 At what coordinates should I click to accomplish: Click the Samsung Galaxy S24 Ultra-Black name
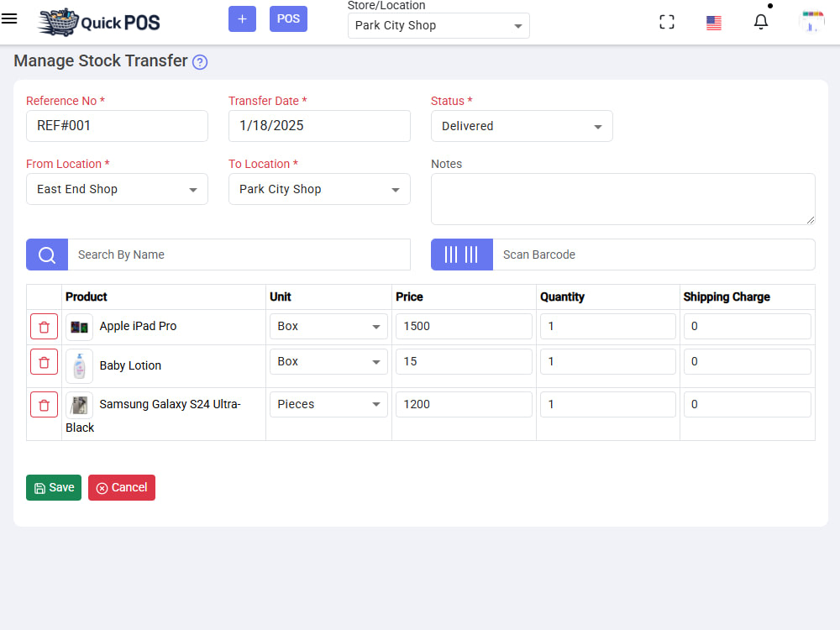click(153, 416)
